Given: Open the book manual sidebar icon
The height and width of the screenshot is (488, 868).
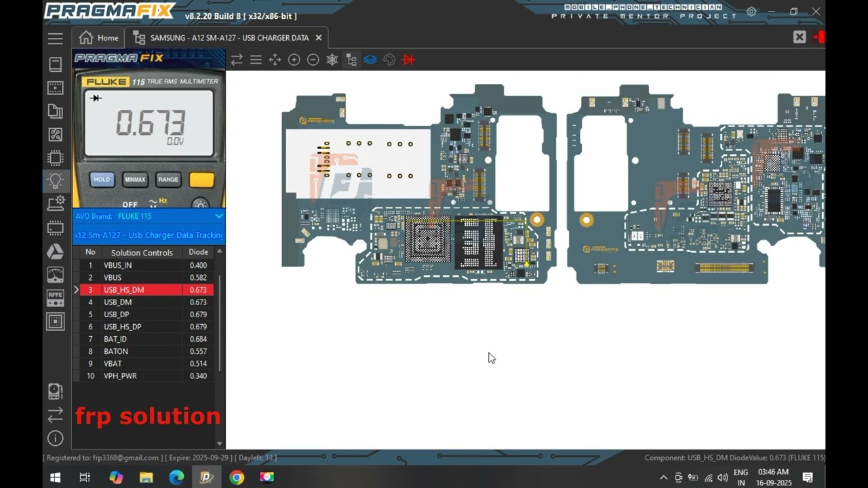Looking at the screenshot, I should 56,64.
